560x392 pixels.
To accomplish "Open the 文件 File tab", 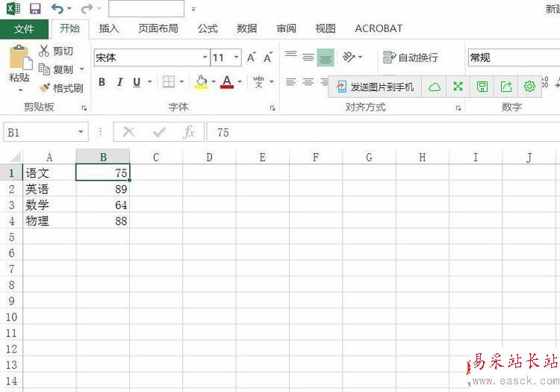I will [x=24, y=28].
